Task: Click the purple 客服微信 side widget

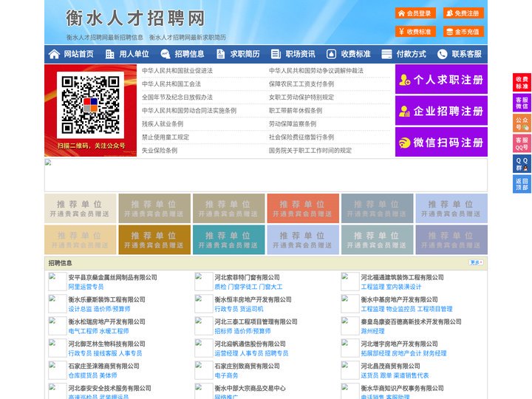Action: (522, 103)
